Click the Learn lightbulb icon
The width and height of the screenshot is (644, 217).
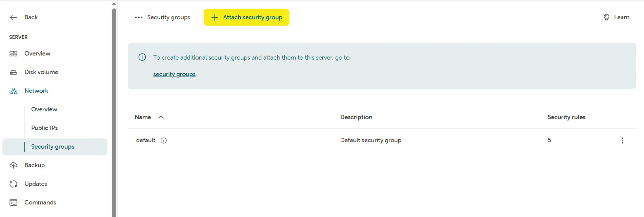click(x=606, y=17)
